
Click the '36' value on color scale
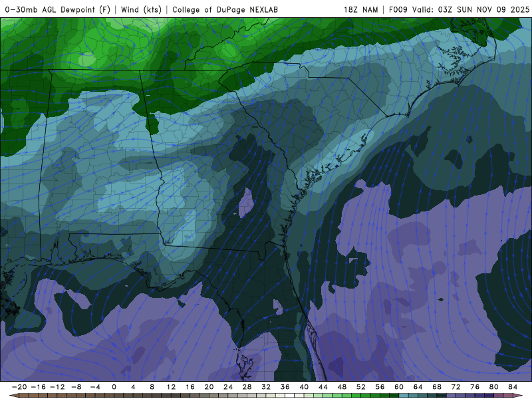(x=285, y=387)
